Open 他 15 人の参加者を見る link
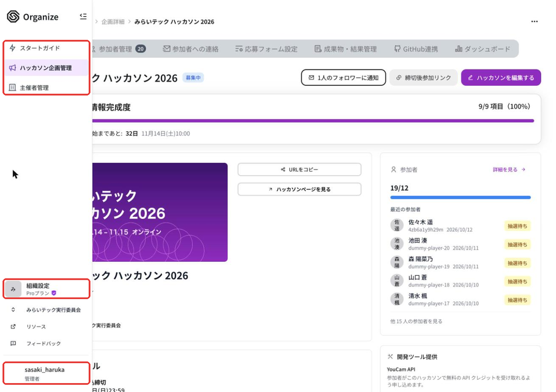Screen dimensions: 556x392 point(416,321)
